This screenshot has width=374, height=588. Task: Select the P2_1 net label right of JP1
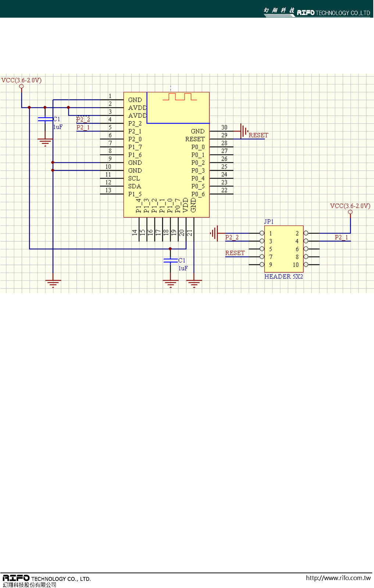(341, 237)
